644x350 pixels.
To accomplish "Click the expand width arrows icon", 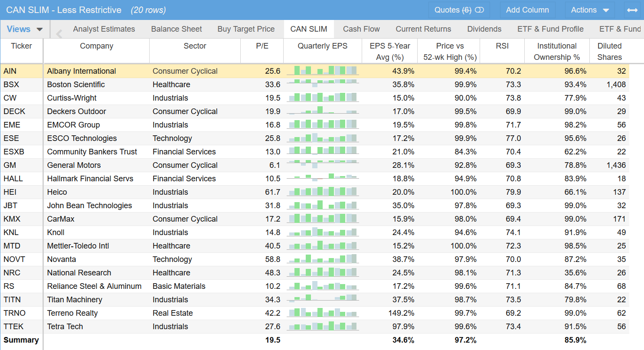I will click(x=632, y=10).
